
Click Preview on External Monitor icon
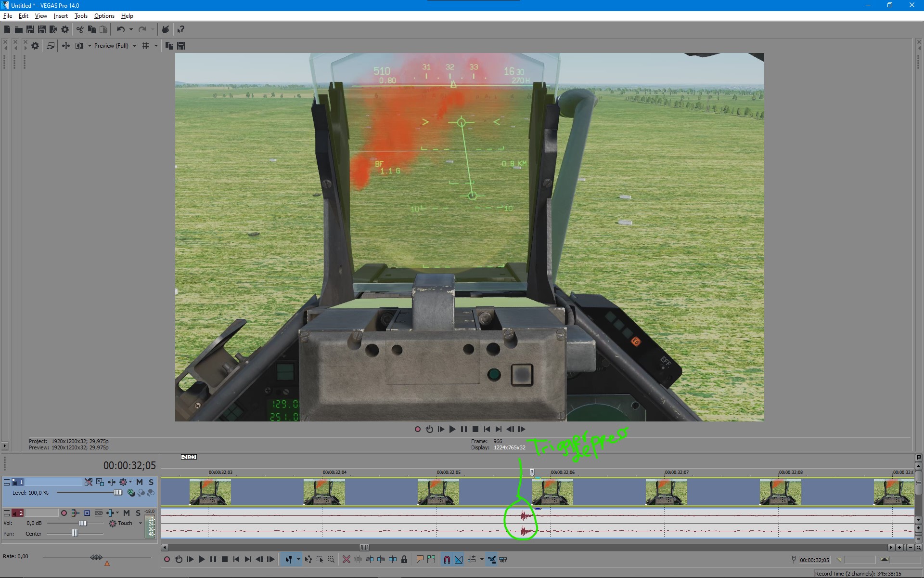pyautogui.click(x=51, y=46)
